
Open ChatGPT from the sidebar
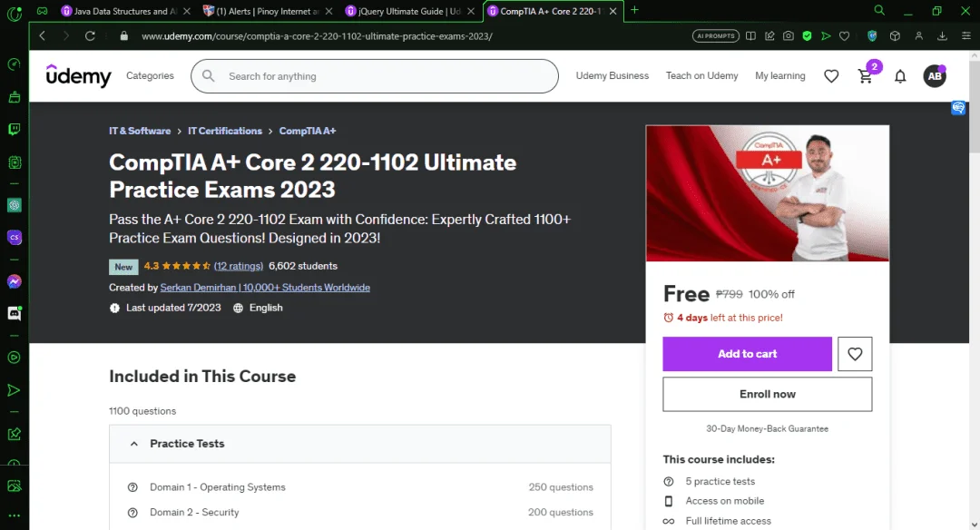(x=14, y=205)
